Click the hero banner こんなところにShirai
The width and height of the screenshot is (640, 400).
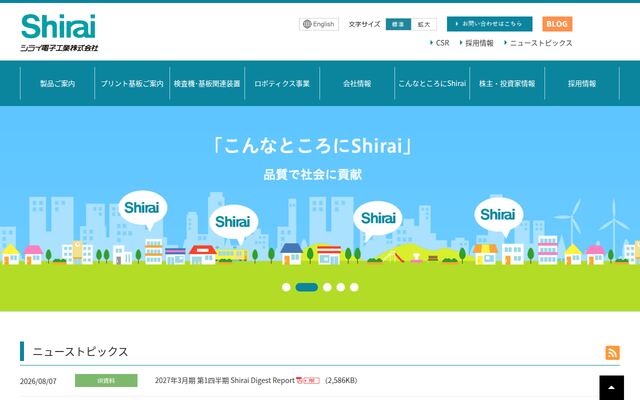(320, 208)
